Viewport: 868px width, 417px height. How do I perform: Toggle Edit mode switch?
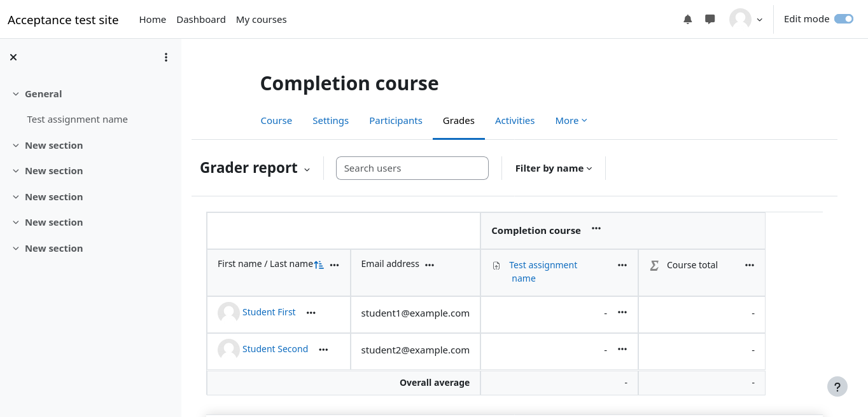(843, 19)
